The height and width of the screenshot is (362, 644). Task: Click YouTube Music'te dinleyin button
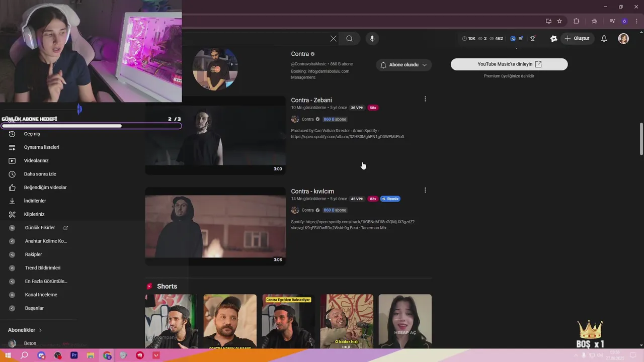[x=509, y=64]
